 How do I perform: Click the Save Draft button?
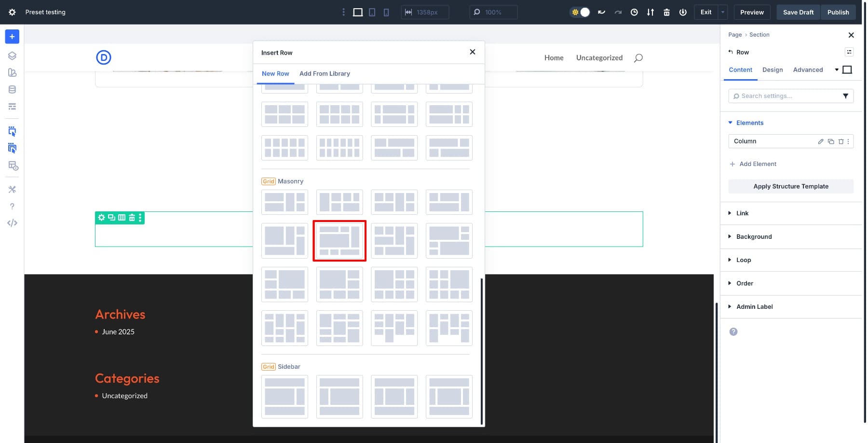tap(798, 12)
